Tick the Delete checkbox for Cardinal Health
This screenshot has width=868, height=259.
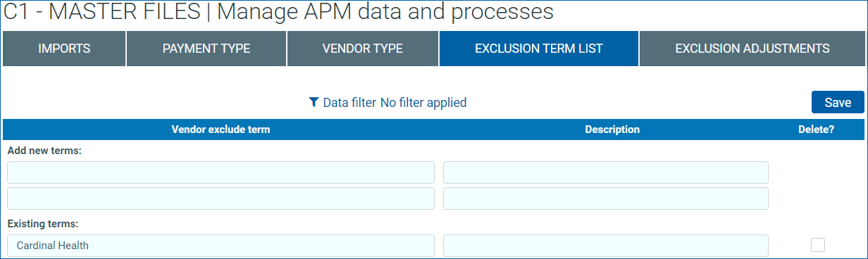(817, 245)
